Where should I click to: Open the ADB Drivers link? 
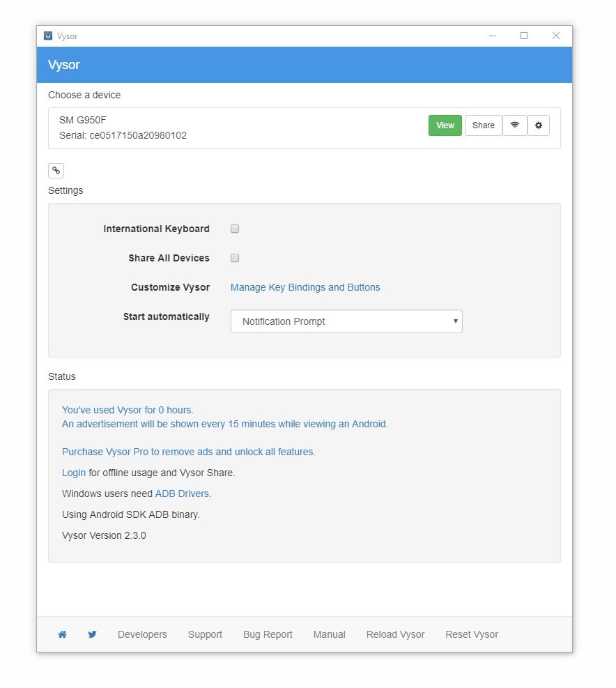click(x=182, y=494)
